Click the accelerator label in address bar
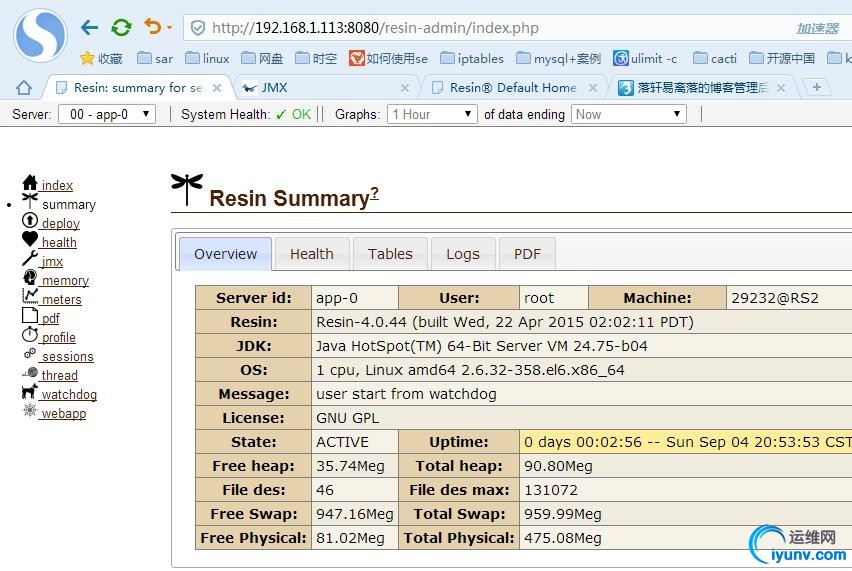The image size is (852, 571). (818, 28)
